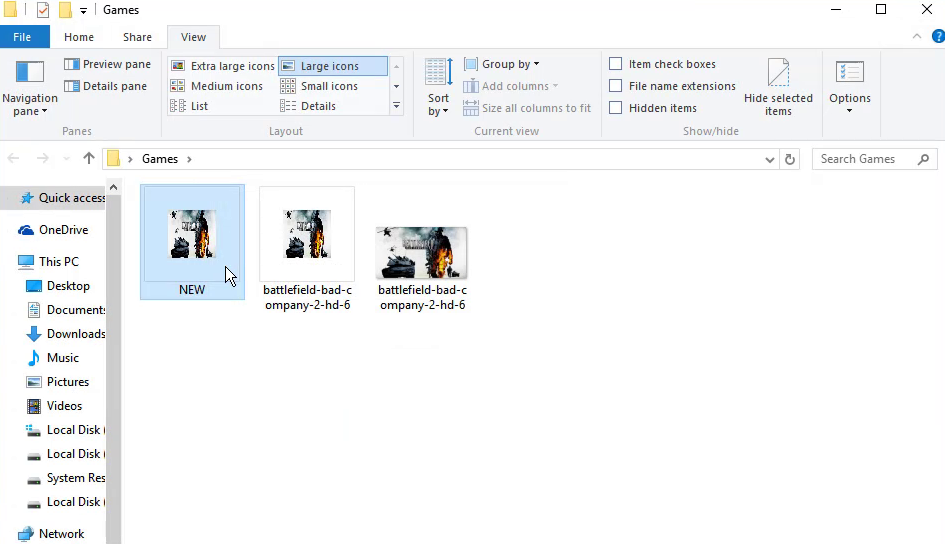Select Extra large icons layout

(223, 66)
